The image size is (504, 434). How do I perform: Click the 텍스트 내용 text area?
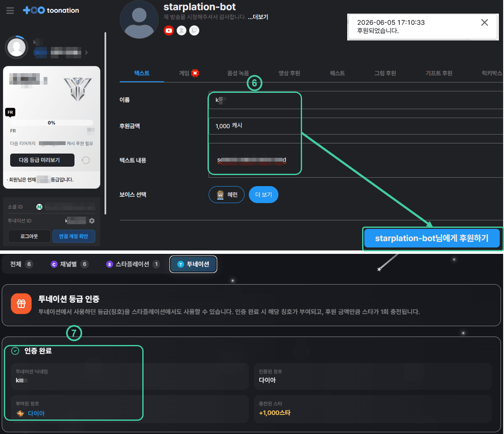(356, 160)
